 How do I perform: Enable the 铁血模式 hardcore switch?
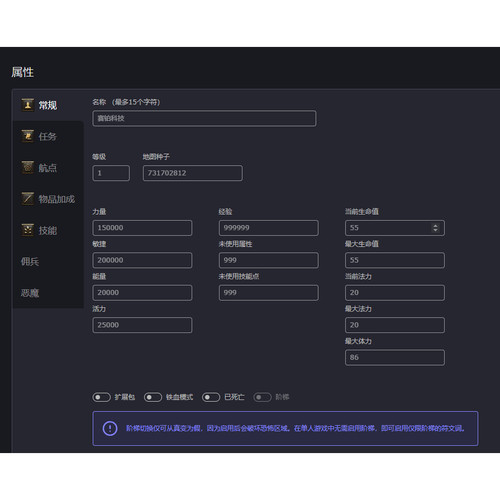[x=153, y=397]
